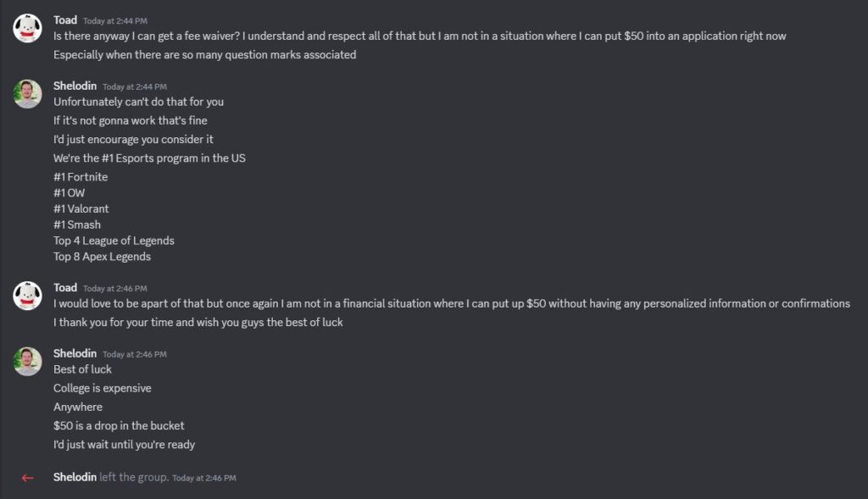Click the red left-the-group arrow icon
Screen dimensions: 868x499
pos(27,478)
